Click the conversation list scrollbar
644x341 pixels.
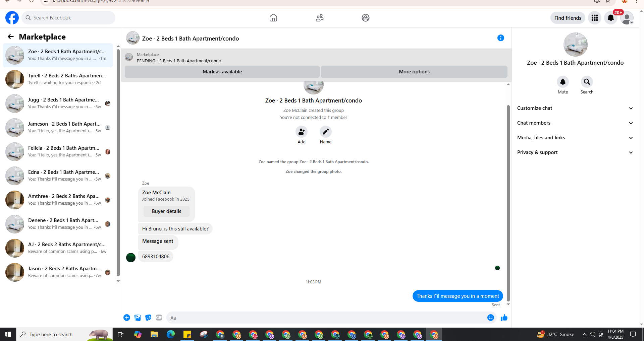pyautogui.click(x=118, y=162)
